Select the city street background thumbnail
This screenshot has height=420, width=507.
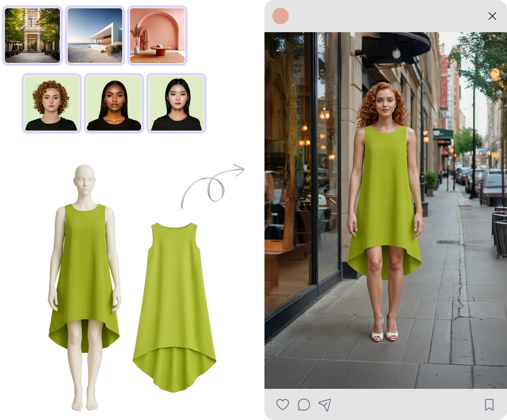tap(32, 36)
